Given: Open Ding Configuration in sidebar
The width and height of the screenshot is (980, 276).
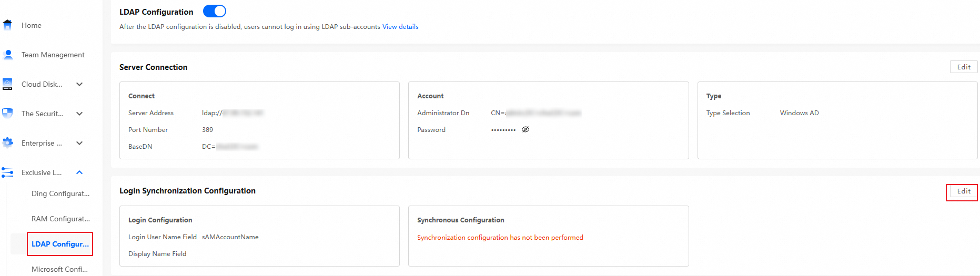Looking at the screenshot, I should pos(60,193).
